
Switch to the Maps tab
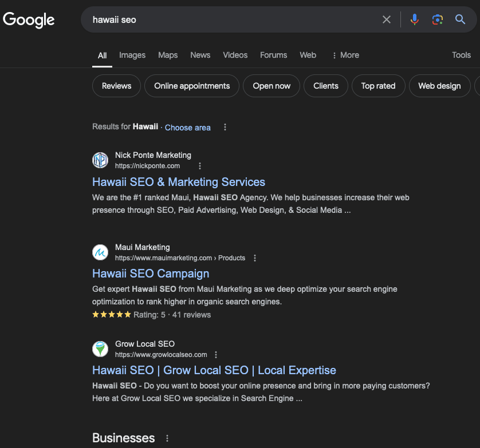point(168,55)
